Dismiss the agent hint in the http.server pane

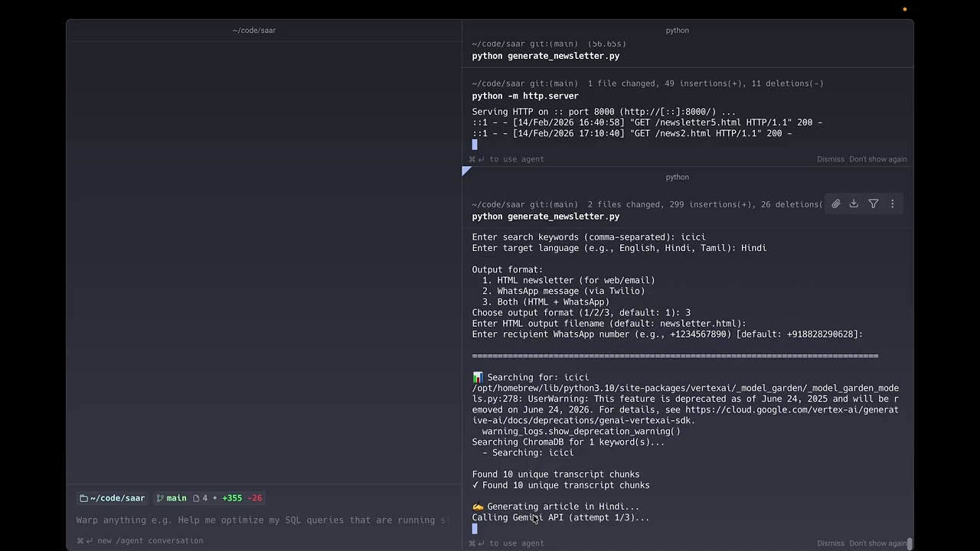point(830,159)
